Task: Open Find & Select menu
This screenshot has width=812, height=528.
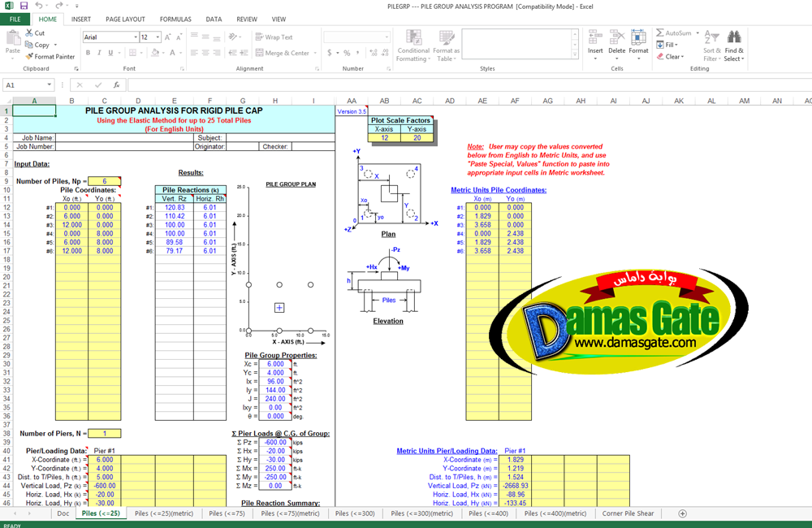Action: click(x=734, y=45)
